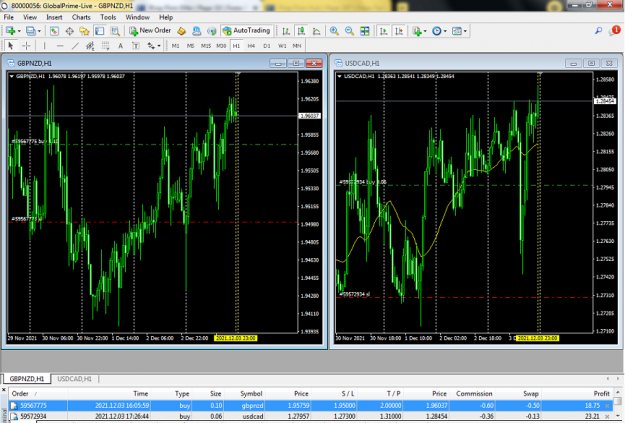
Task: Select the text tool labeled A
Action: tap(120, 46)
